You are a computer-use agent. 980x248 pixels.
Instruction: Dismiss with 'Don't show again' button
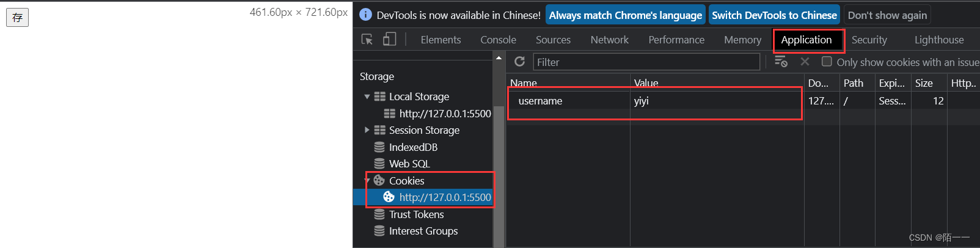[x=887, y=15]
